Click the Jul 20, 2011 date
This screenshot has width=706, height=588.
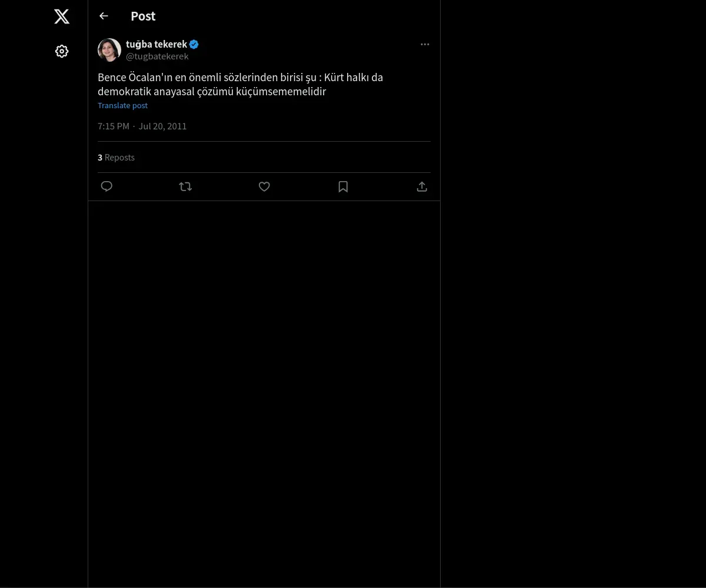point(162,126)
